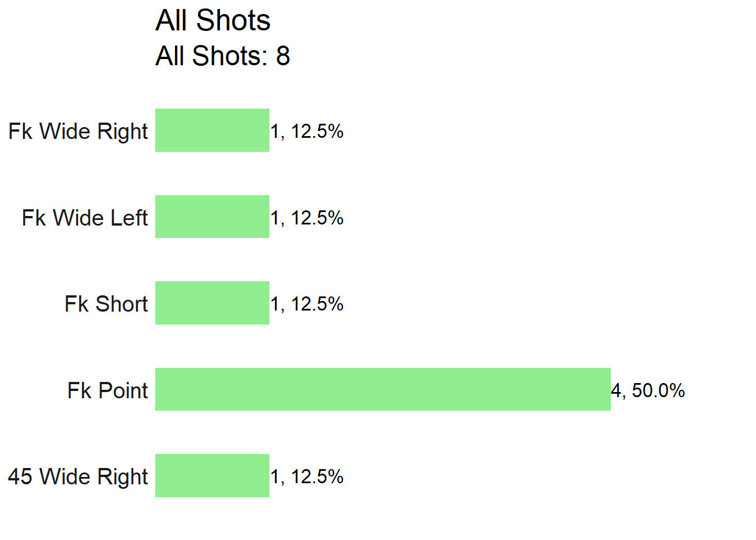The image size is (756, 540).
Task: Click the Fk Point green bar
Action: coord(383,389)
